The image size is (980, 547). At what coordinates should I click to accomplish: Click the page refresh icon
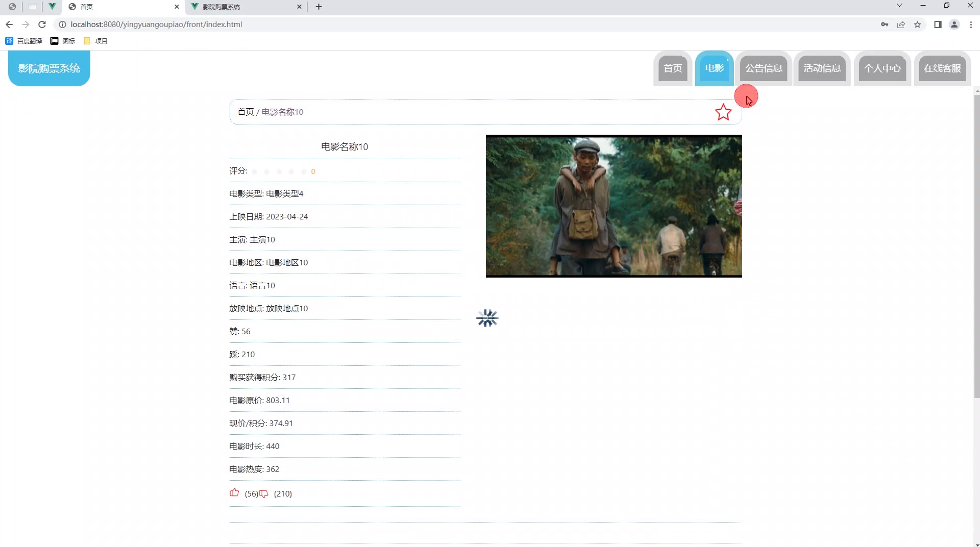[42, 24]
